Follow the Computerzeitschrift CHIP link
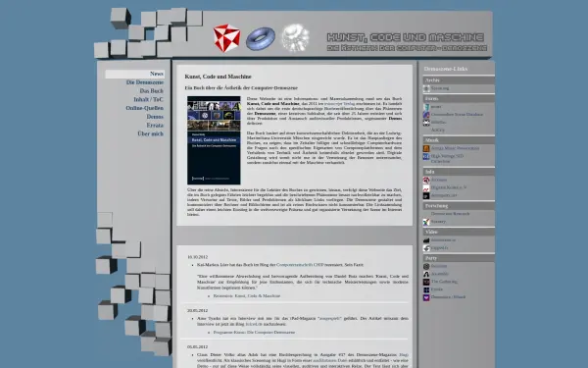The image size is (588, 368). [300, 265]
